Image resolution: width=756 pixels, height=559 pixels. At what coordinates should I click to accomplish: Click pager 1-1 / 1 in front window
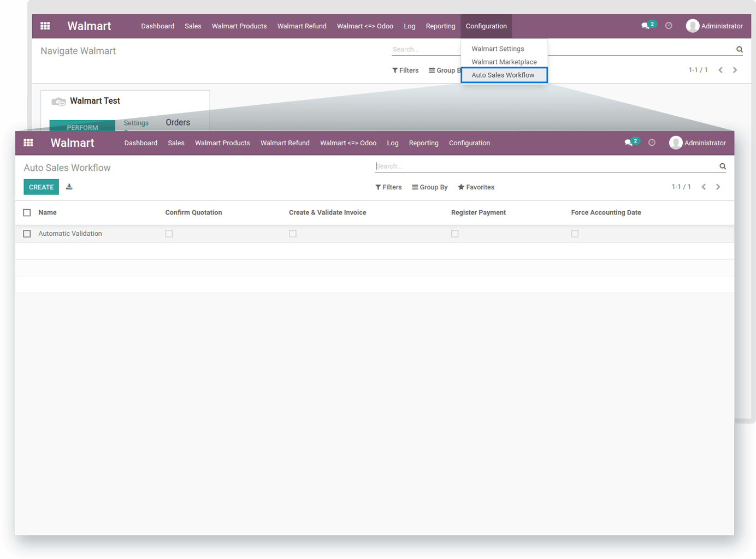(681, 187)
